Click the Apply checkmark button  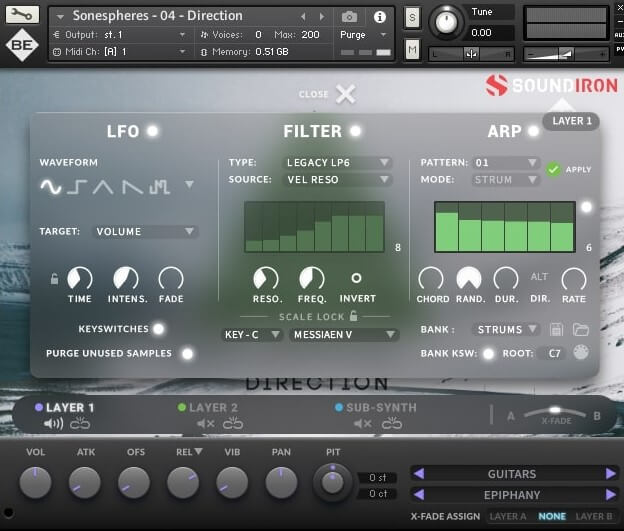coord(553,170)
